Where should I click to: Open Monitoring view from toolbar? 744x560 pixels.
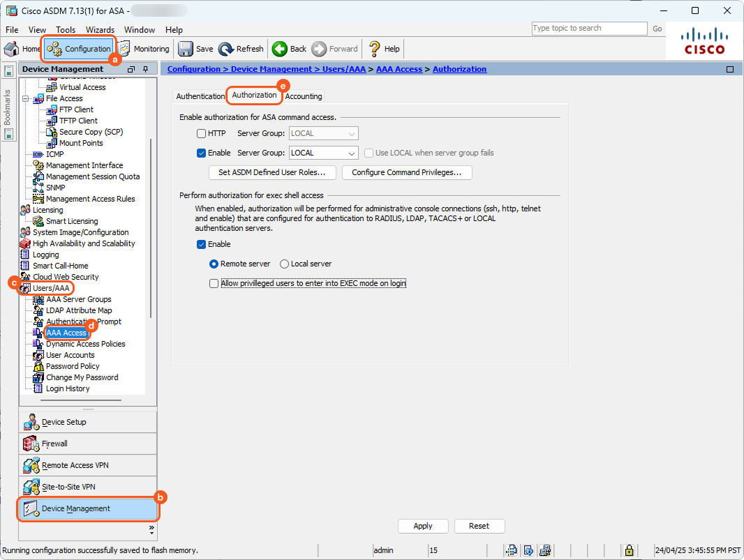coord(124,49)
